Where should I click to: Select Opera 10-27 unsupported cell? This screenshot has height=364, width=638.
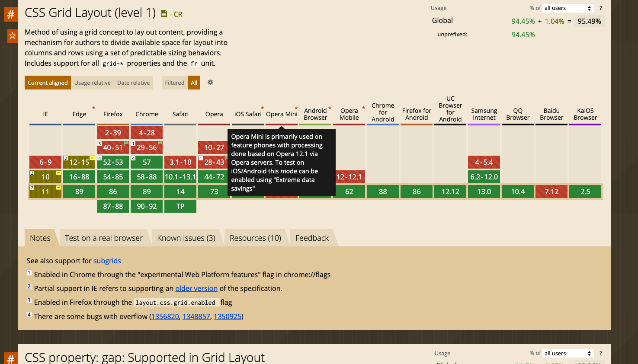tap(214, 147)
